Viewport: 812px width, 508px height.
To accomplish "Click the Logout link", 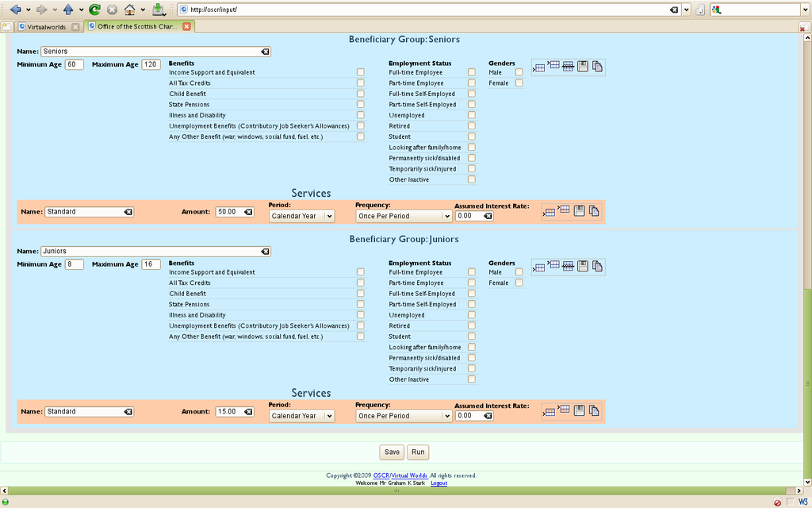I will click(x=439, y=483).
